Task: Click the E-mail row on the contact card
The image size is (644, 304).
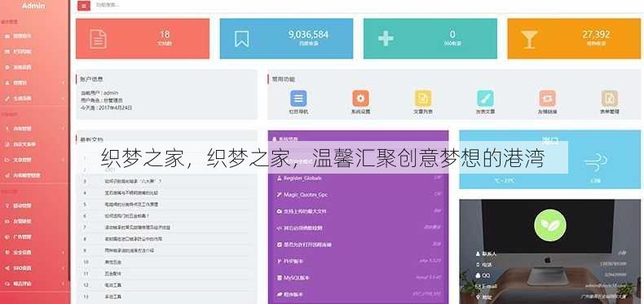Action: pos(550,285)
